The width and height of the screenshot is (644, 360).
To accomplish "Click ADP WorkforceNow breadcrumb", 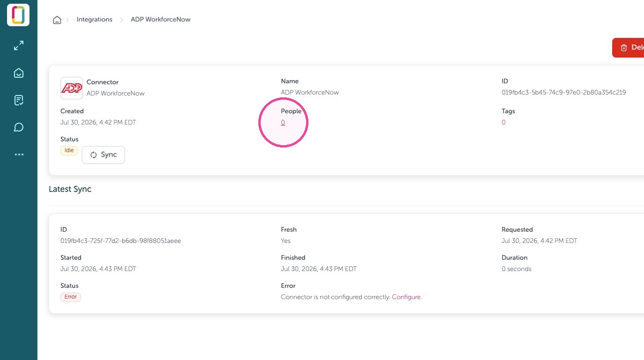I will coord(161,20).
